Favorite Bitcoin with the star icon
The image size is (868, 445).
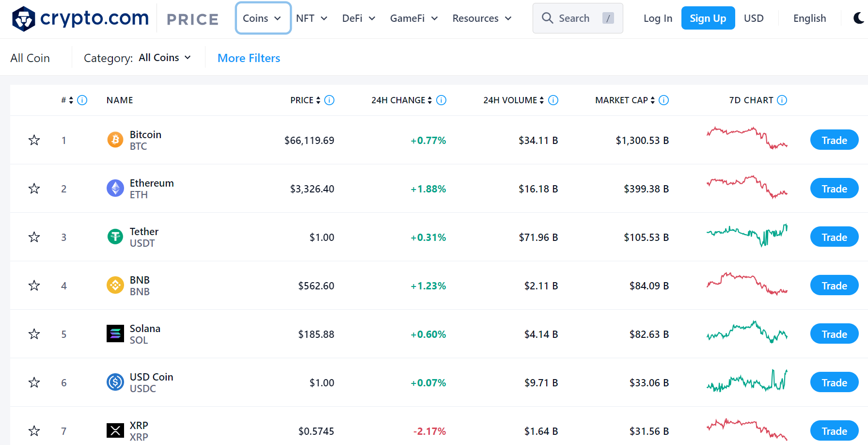34,140
